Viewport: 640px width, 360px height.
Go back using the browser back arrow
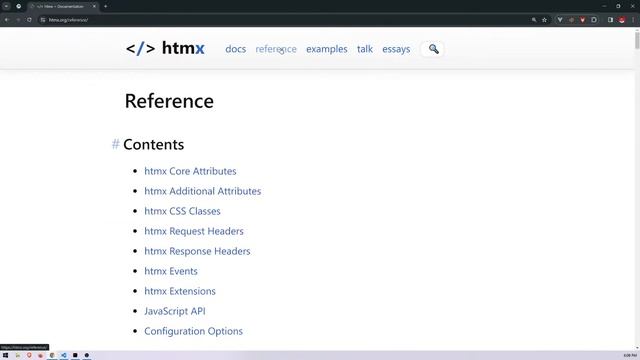pos(7,20)
